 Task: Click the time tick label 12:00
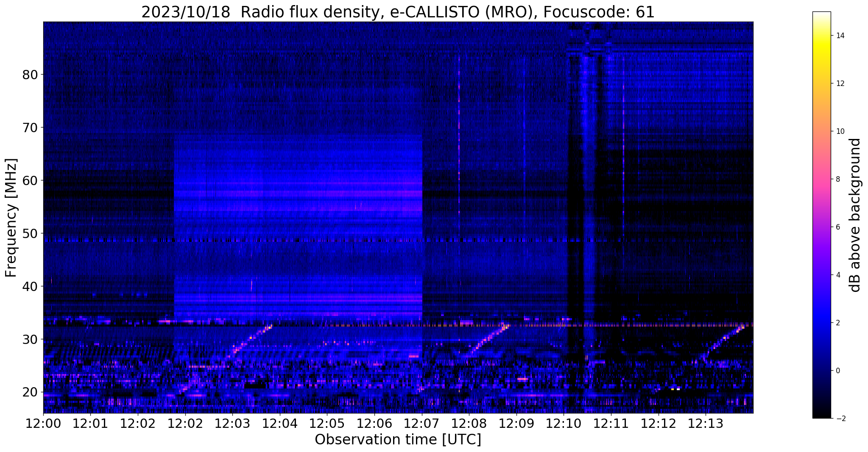[x=43, y=423]
